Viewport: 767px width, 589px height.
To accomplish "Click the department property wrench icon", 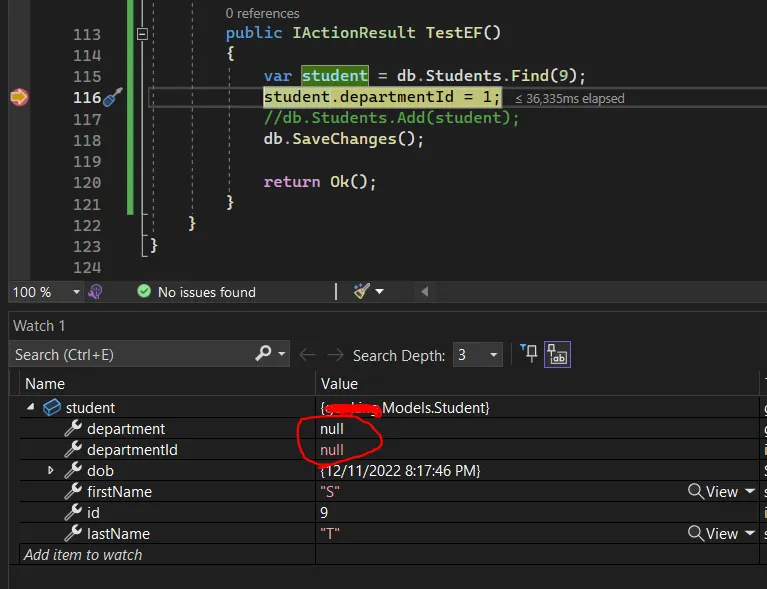I will [x=73, y=428].
